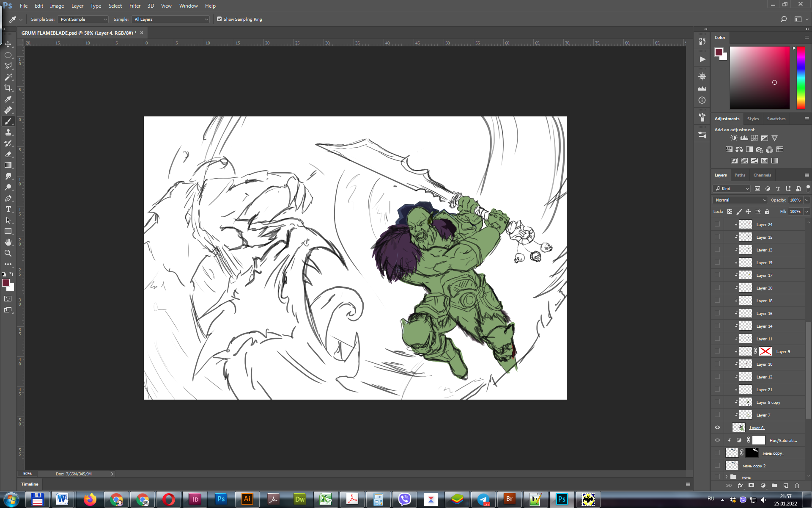Viewport: 812px width, 508px height.
Task: Open the Info panel icon
Action: (702, 100)
